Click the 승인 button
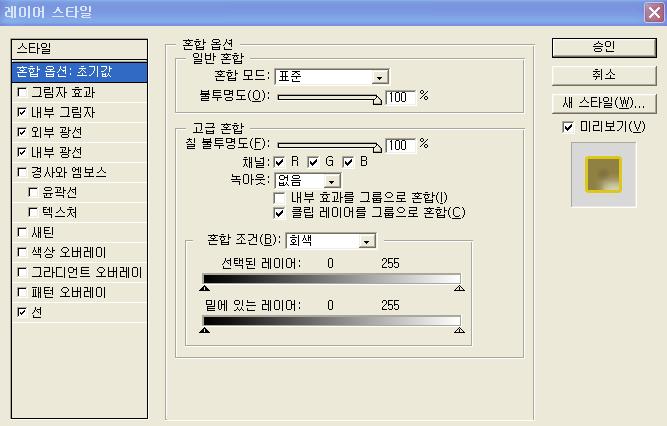 coord(602,47)
